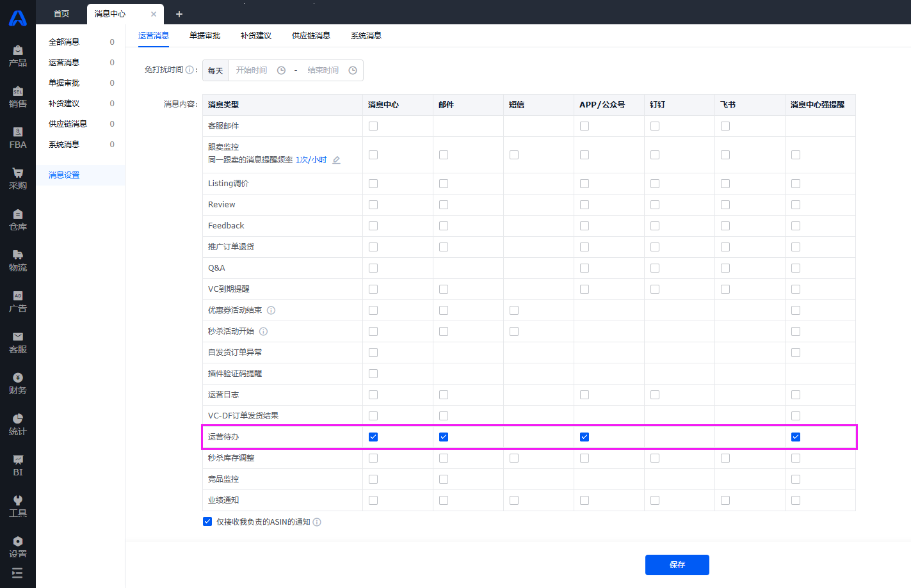911x588 pixels.
Task: Click the info icon beside 仅接收我负责的ASIN的通知
Action: [x=317, y=522]
